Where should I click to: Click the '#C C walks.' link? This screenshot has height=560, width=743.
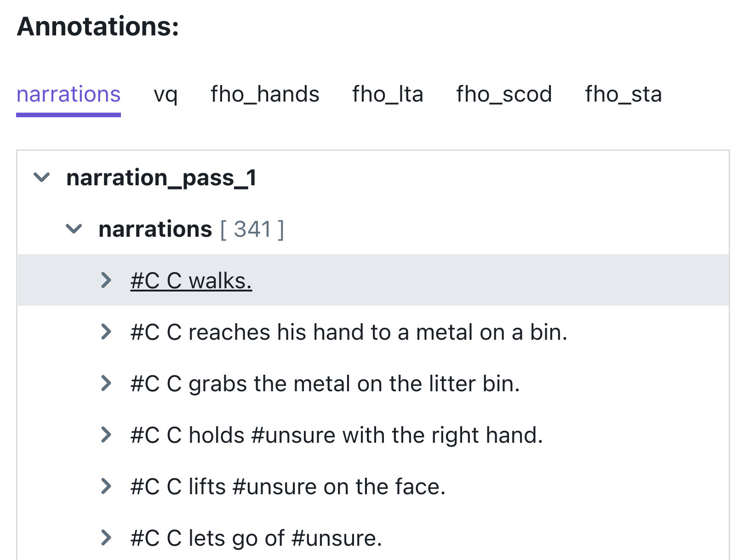click(191, 280)
